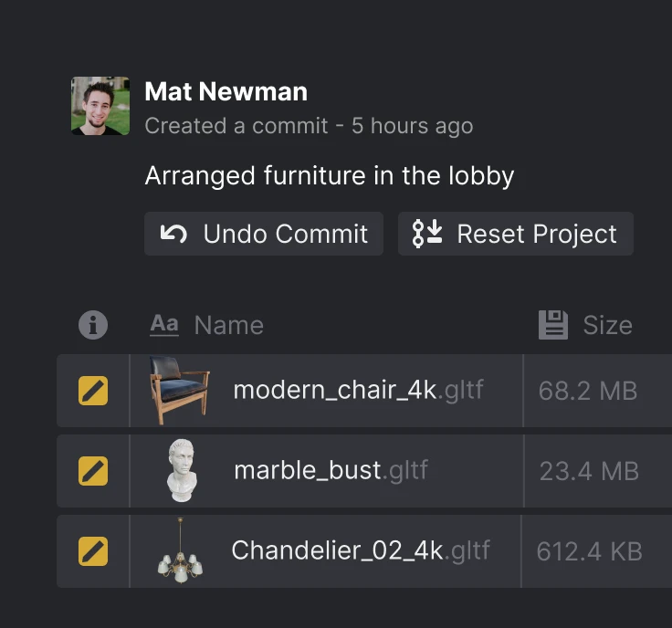The width and height of the screenshot is (672, 628).
Task: Select the marble_bust.gltf file row
Action: tap(364, 471)
